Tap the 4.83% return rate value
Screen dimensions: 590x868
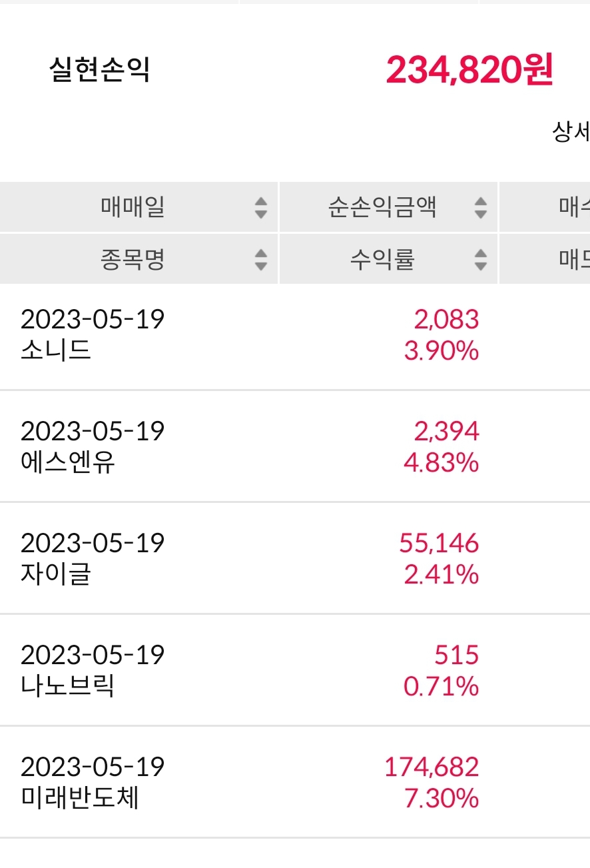click(442, 462)
